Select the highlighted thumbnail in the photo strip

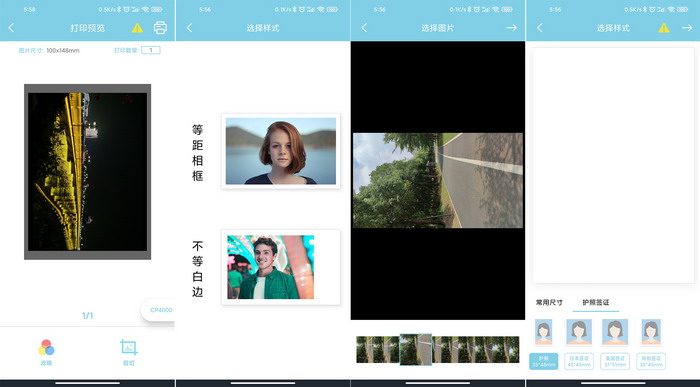pos(416,349)
